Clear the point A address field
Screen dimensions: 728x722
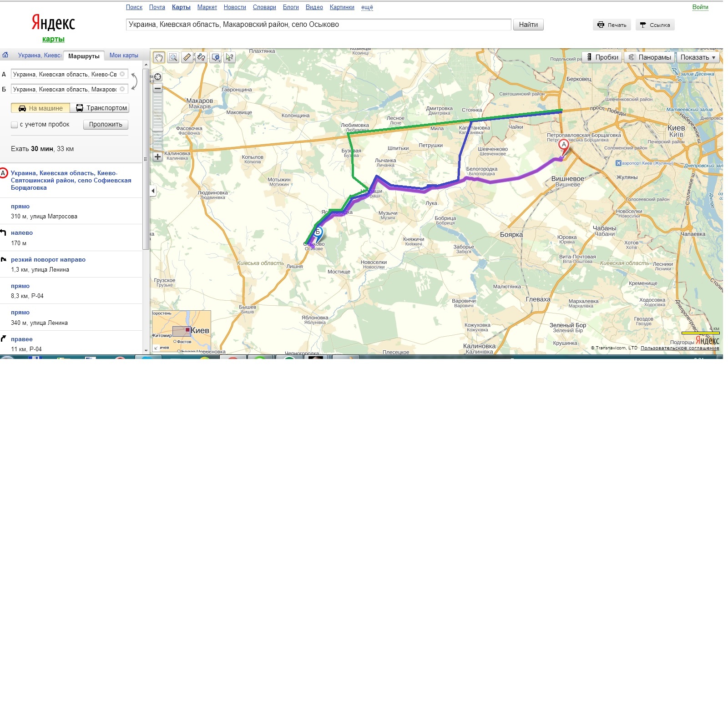pyautogui.click(x=122, y=74)
